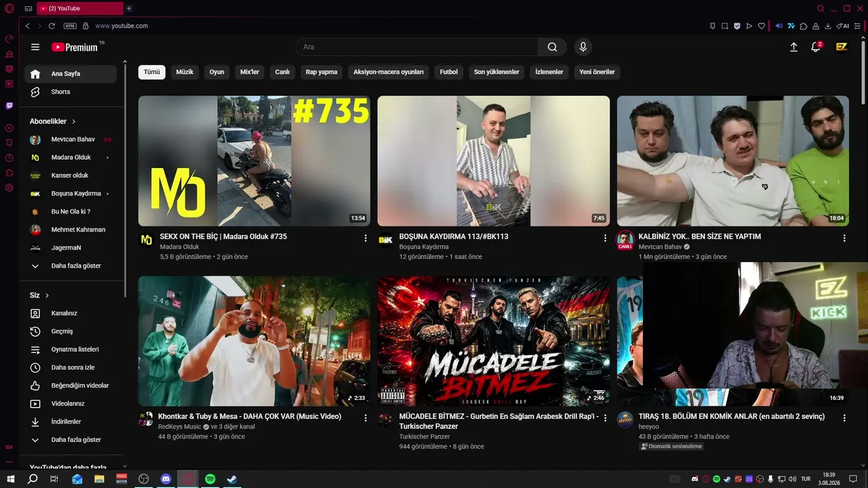Open the Kanser olduk subscription
Screen dimensions: 868x488
(71, 176)
